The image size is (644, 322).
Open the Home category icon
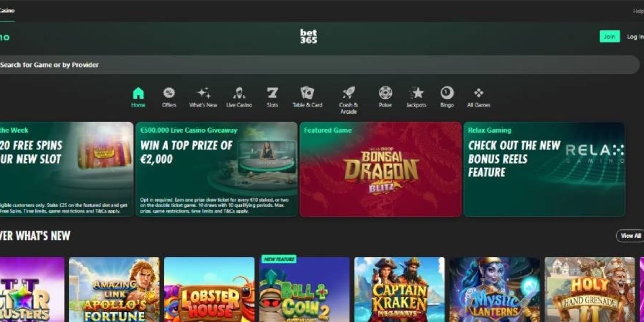[x=138, y=93]
